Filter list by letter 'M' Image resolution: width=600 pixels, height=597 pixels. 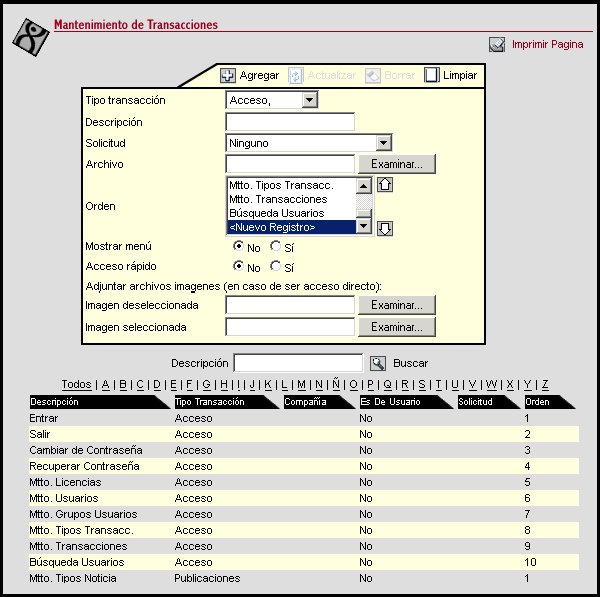pos(299,384)
